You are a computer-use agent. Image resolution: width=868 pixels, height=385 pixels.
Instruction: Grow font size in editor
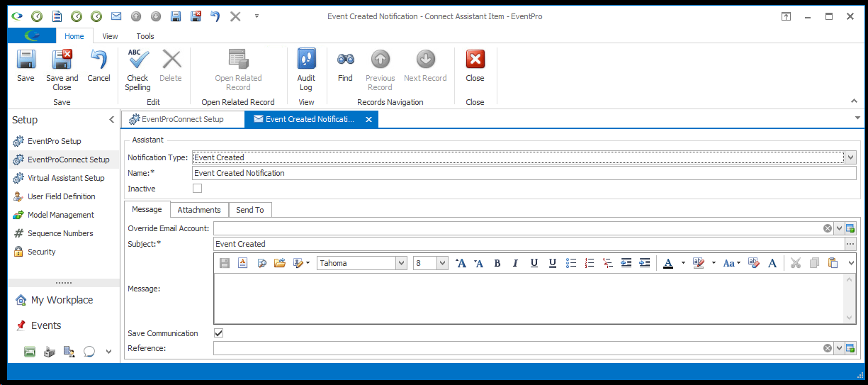461,263
